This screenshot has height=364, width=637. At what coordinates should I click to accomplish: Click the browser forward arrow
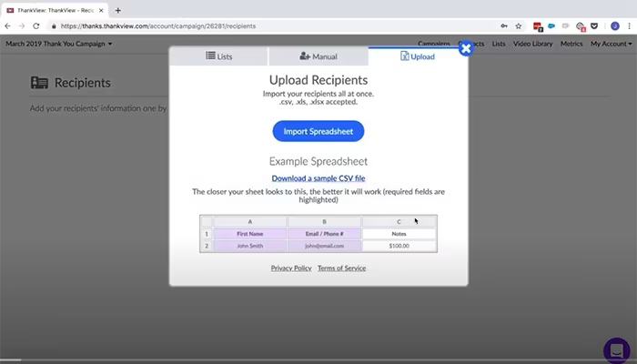click(22, 26)
